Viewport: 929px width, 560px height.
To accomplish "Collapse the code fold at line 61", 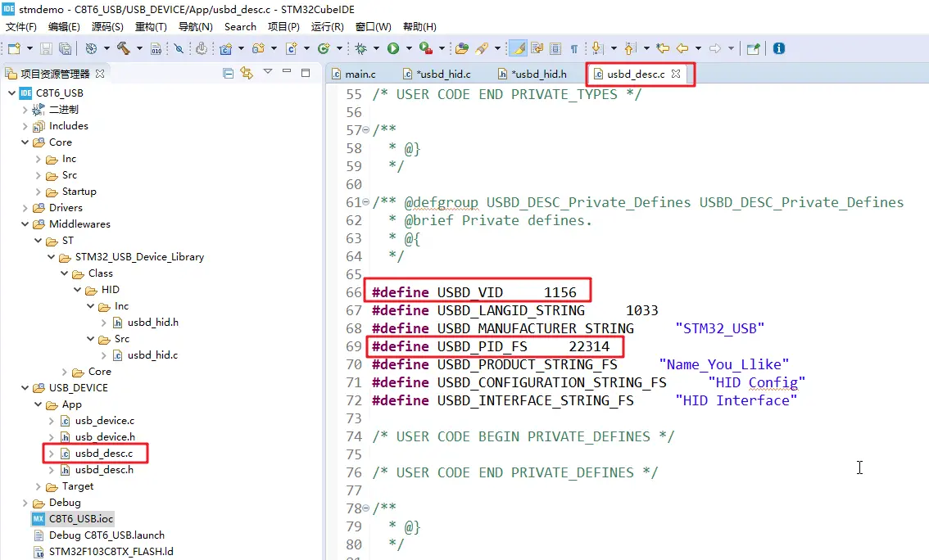I will pos(366,202).
